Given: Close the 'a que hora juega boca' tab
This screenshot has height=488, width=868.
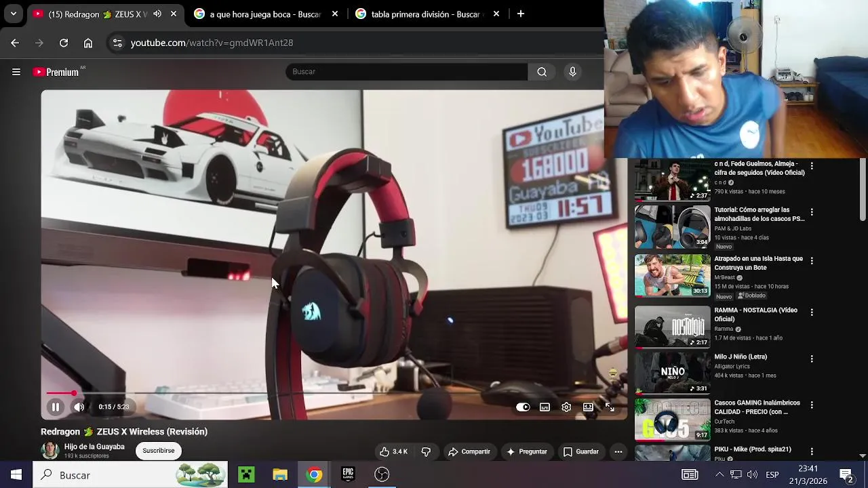Looking at the screenshot, I should coord(335,14).
